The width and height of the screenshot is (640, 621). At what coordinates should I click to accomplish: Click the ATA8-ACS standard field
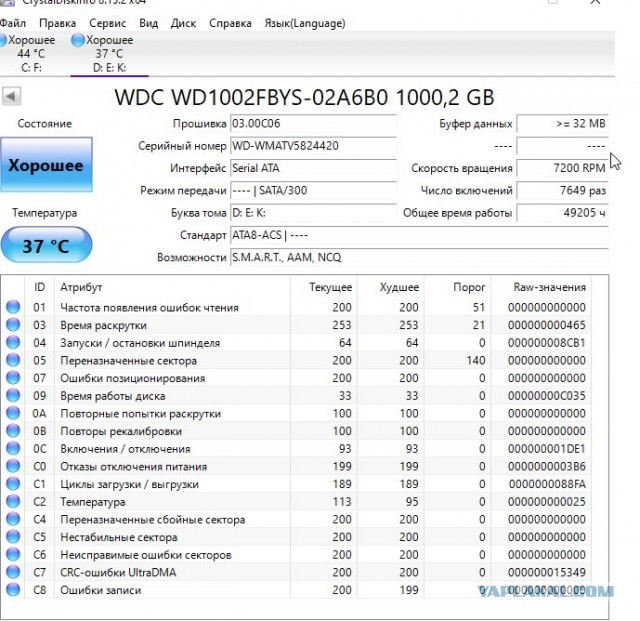(419, 235)
